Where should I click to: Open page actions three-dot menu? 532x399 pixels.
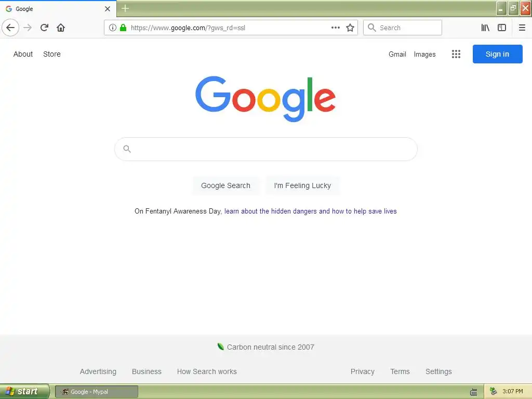335,28
